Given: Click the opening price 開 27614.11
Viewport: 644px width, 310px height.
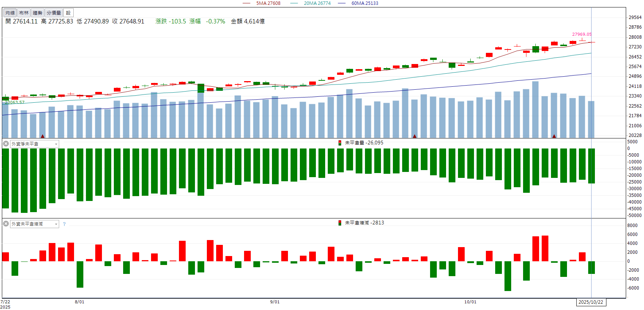Looking at the screenshot, I should [x=22, y=22].
